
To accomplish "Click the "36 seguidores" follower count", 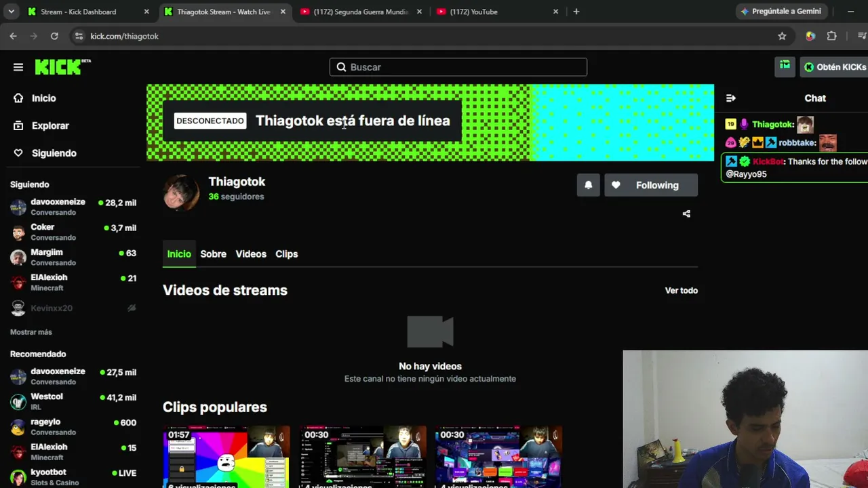I will (x=236, y=197).
